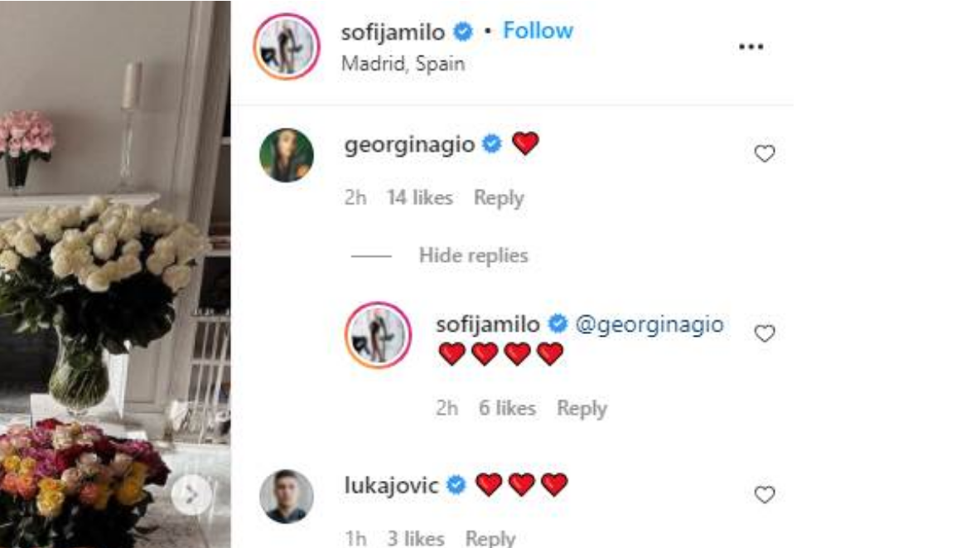View the 14 likes on georginagio's comment
The width and height of the screenshot is (980, 548).
[x=420, y=198]
